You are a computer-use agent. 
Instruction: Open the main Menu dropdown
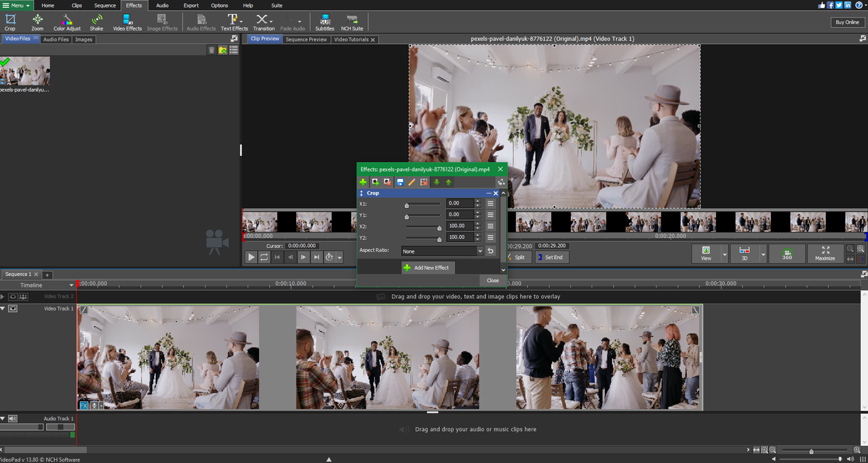[x=16, y=5]
